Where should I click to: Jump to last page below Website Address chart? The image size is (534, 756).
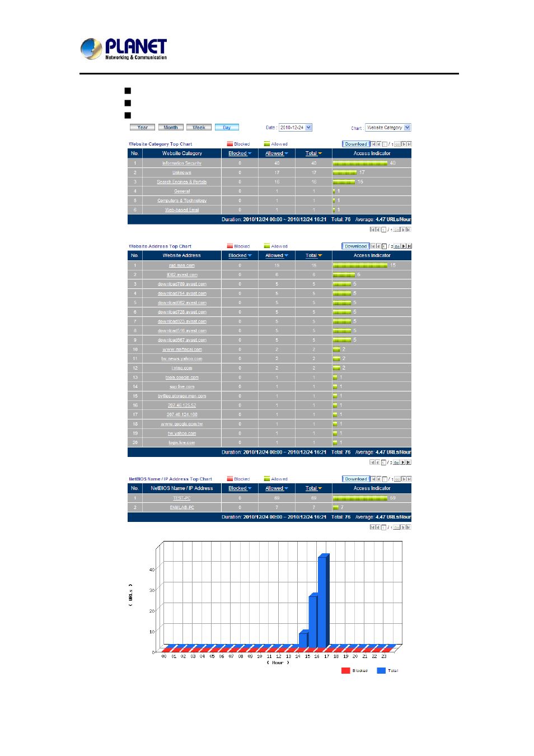[x=409, y=463]
